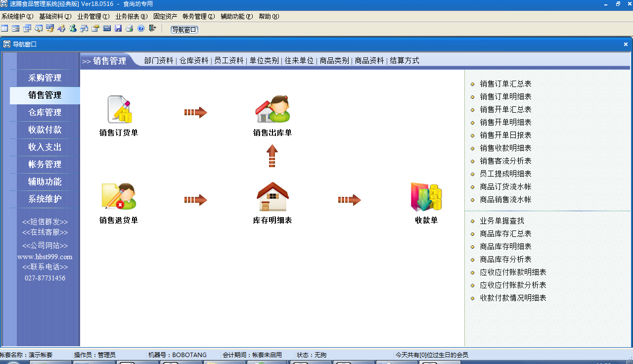Select the printer icon on the toolbar

point(129,28)
